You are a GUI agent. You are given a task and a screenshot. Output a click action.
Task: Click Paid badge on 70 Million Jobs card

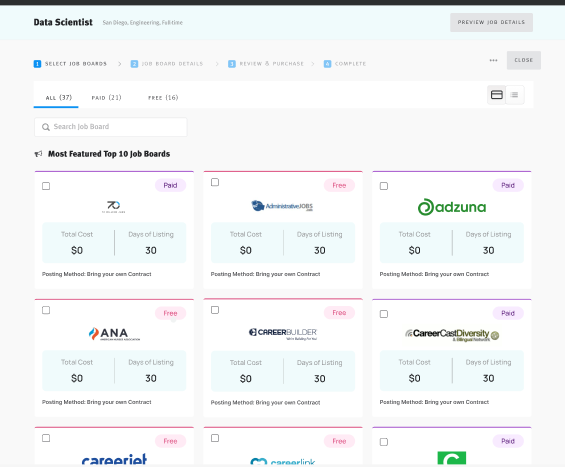click(170, 185)
